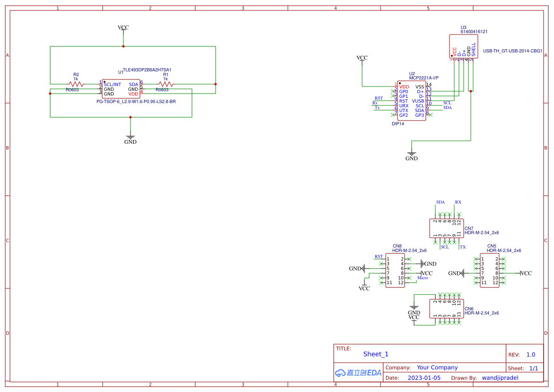
Task: Select the SDA net label near CN7
Action: pos(440,202)
